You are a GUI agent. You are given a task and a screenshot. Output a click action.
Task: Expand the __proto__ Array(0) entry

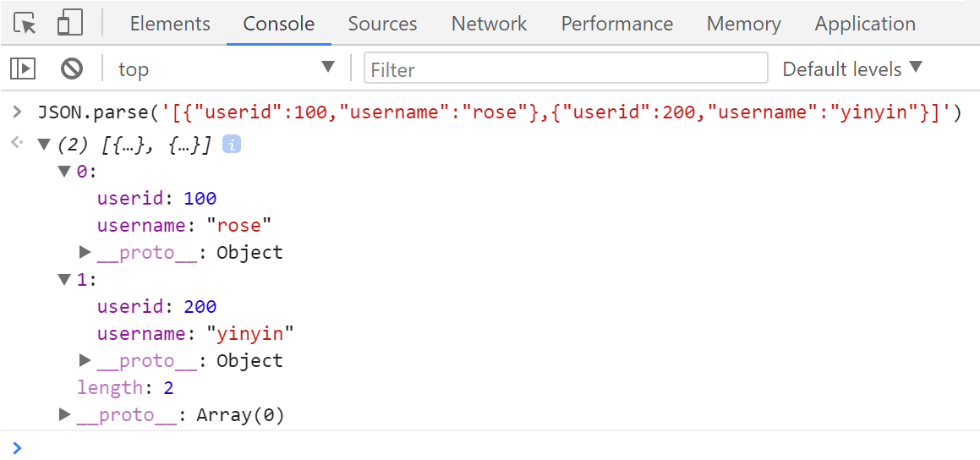64,414
